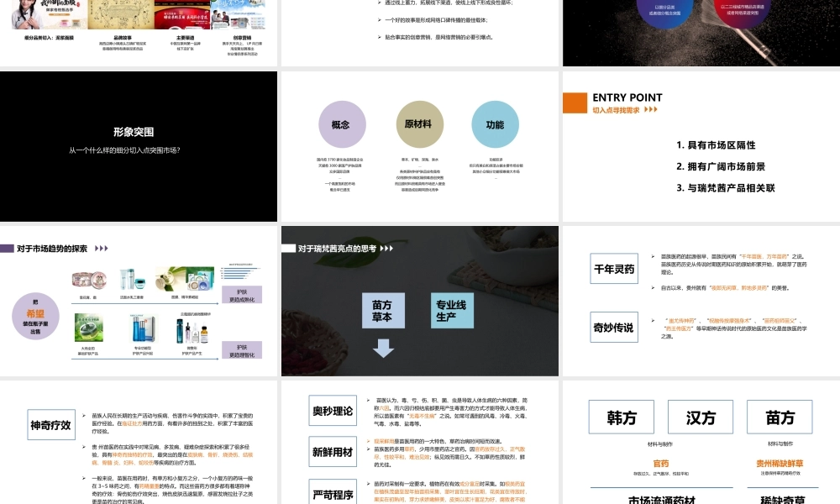Click the teal 专业线生产 block
This screenshot has height=504, width=840.
point(450,310)
